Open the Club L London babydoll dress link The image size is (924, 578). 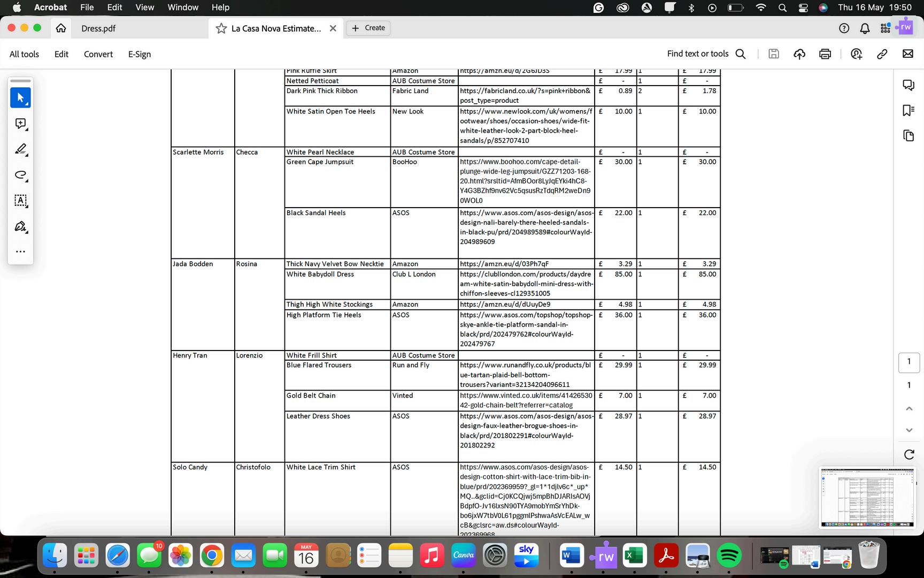point(526,284)
